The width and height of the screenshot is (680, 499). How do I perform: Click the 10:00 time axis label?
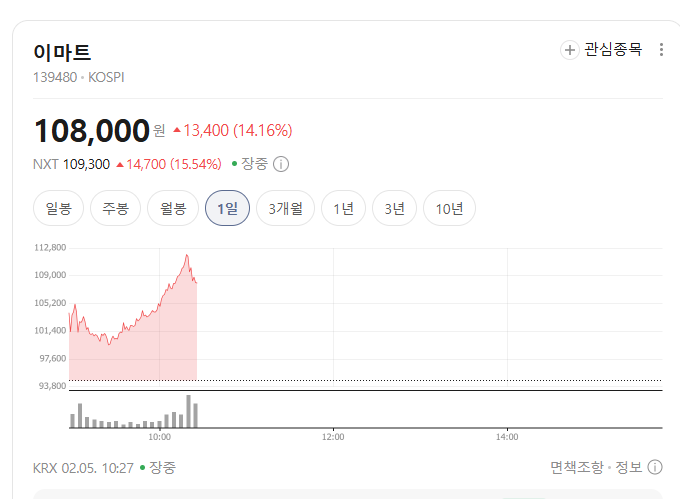pos(159,437)
